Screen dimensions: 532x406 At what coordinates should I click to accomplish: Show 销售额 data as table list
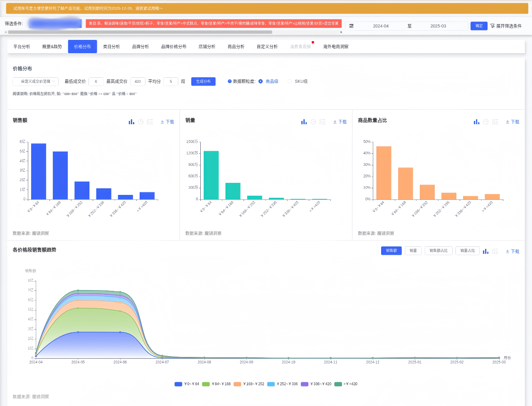(x=150, y=122)
